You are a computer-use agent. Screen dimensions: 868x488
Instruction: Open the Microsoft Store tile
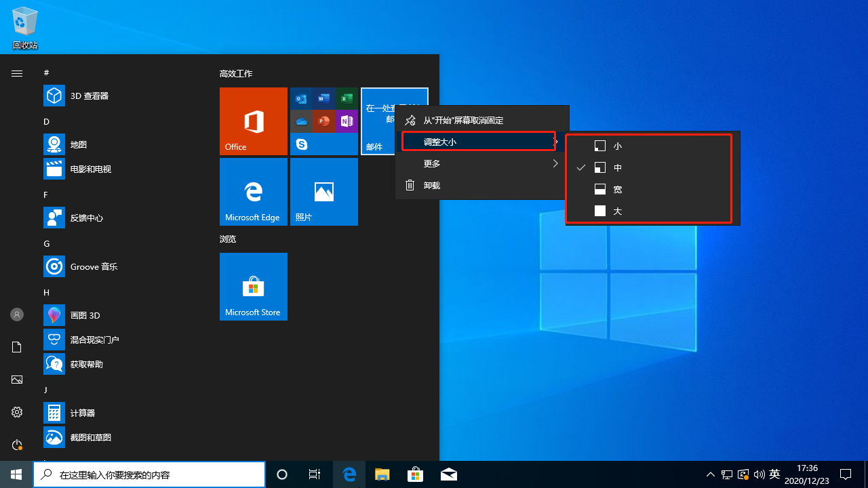[x=253, y=287]
